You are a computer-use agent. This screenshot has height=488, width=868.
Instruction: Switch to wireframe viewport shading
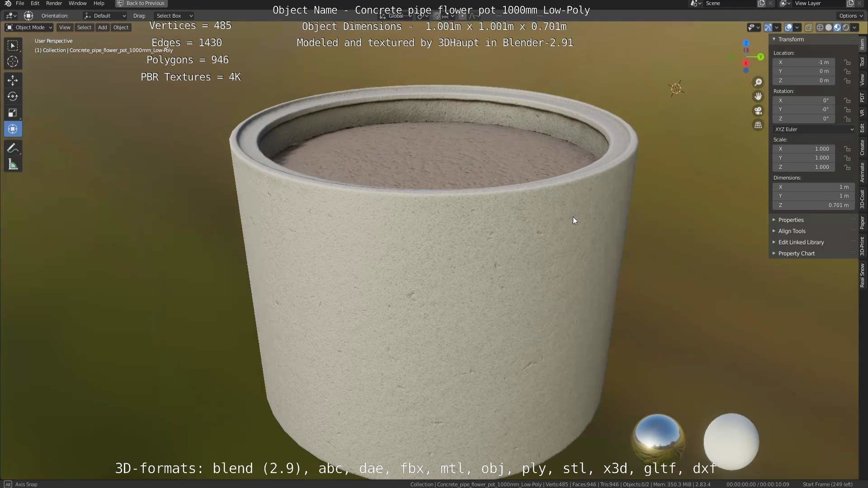pos(820,28)
